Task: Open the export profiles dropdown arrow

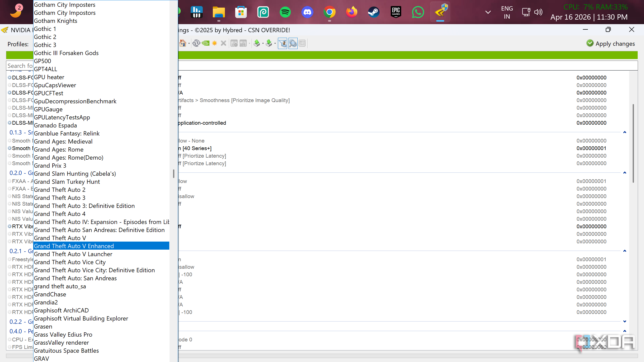Action: click(263, 44)
